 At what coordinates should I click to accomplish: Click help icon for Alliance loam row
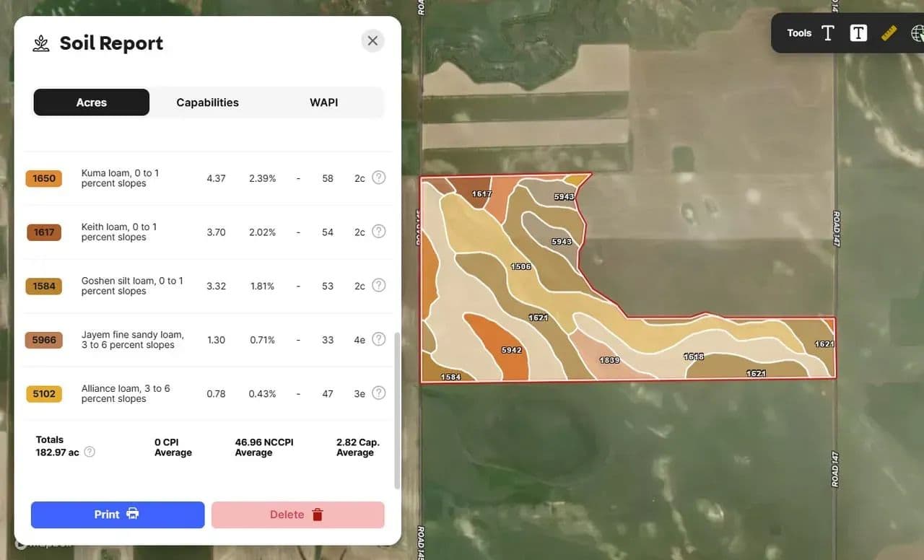pos(378,393)
